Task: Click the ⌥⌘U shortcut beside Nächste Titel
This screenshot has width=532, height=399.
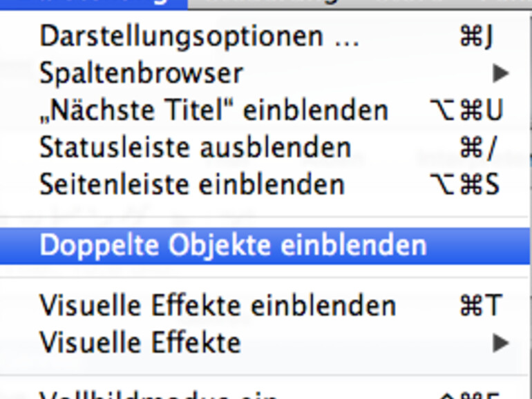Action: pos(466,110)
